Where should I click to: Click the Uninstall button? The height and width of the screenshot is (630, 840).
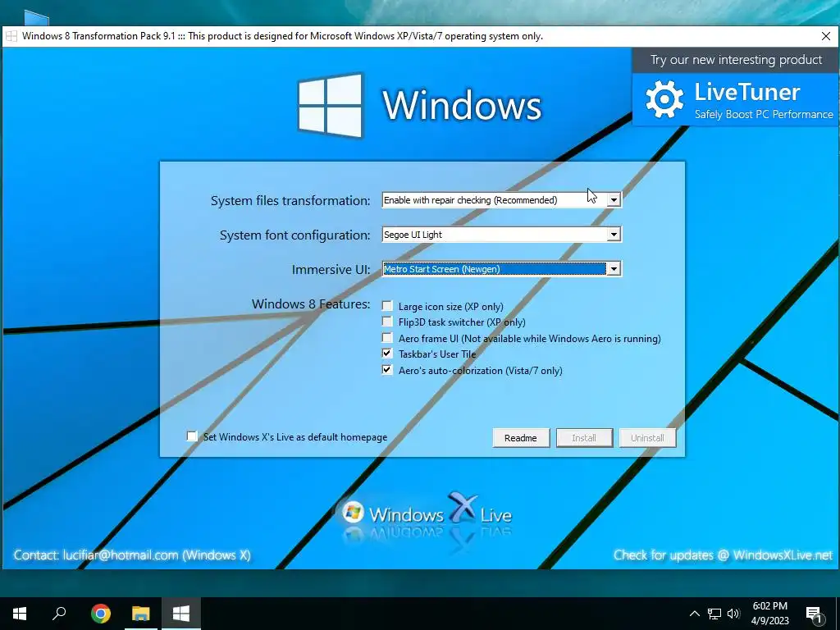click(x=647, y=438)
